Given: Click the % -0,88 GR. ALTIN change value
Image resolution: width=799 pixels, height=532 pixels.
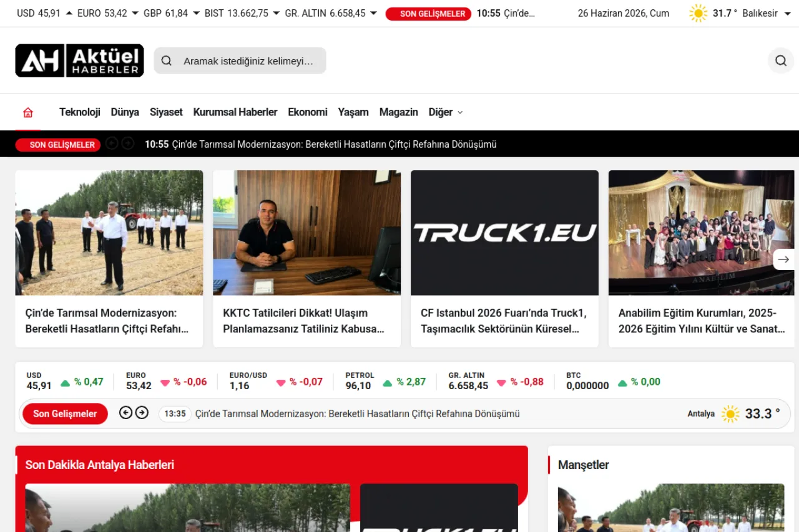Looking at the screenshot, I should [x=527, y=382].
